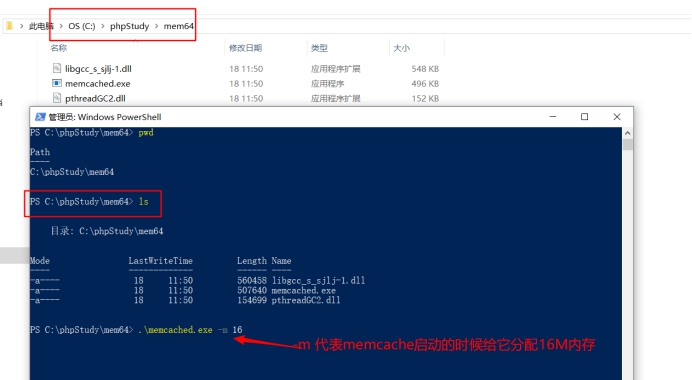Click the PowerShell icon in the title bar

40,117
